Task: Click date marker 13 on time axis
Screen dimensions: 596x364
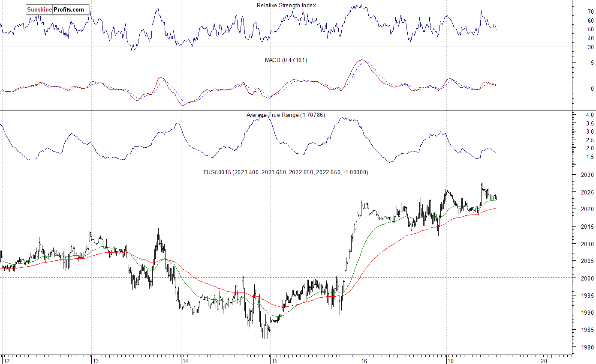Action: [x=96, y=361]
